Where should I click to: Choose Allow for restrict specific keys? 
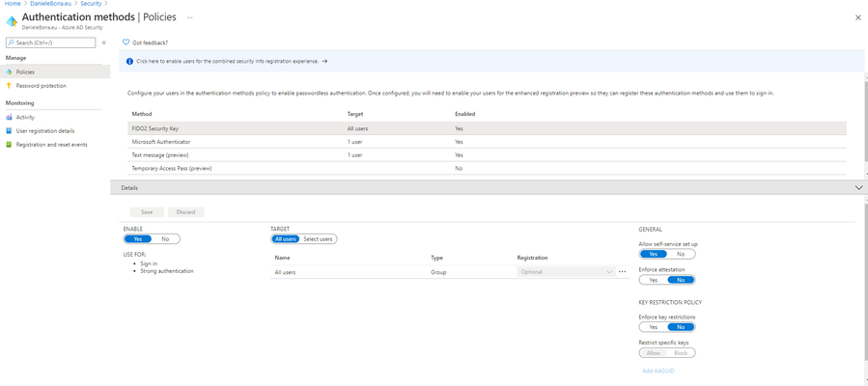(654, 353)
